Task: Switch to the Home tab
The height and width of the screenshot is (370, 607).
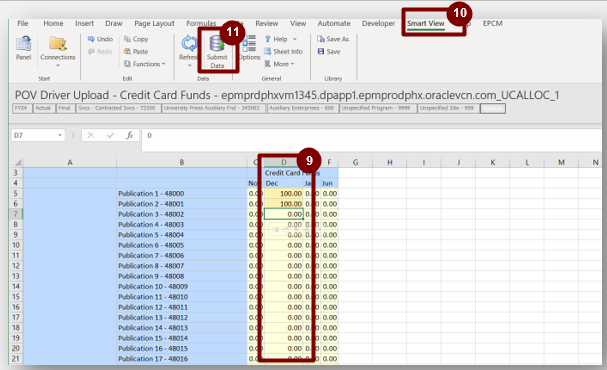Action: tap(53, 23)
